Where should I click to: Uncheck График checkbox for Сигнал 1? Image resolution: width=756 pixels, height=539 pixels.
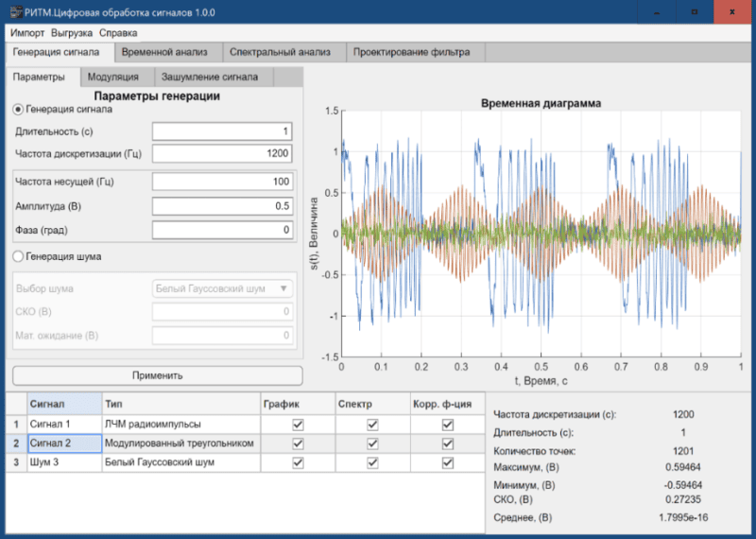(x=298, y=425)
